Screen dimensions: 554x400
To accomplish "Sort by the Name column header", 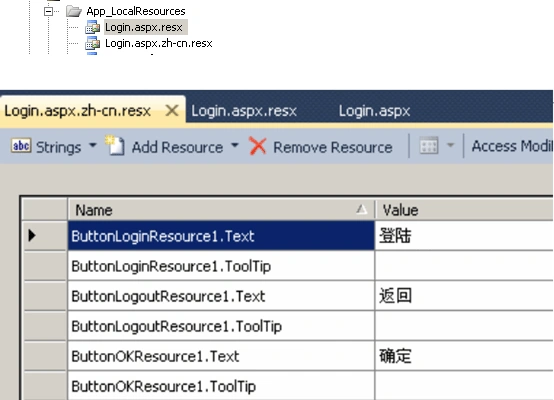I will (x=221, y=210).
